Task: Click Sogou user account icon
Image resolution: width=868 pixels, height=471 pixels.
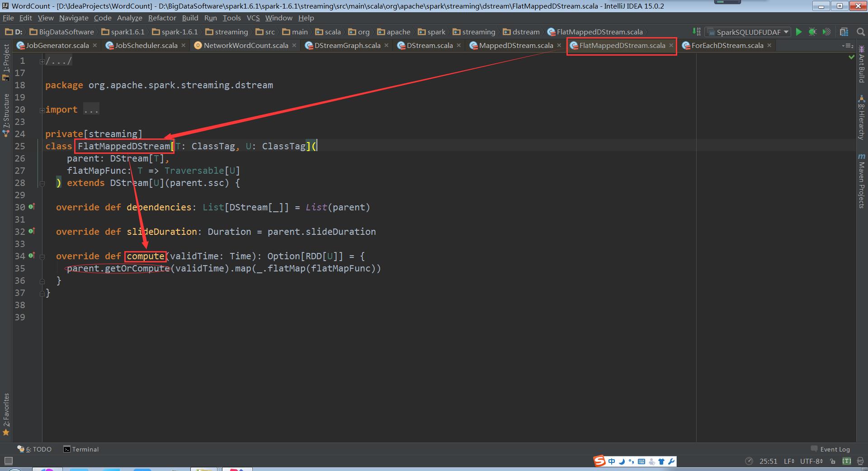Action: 652,461
